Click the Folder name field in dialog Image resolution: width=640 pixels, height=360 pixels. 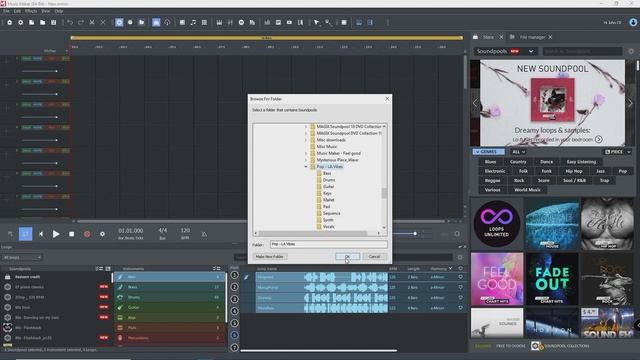[x=329, y=244]
